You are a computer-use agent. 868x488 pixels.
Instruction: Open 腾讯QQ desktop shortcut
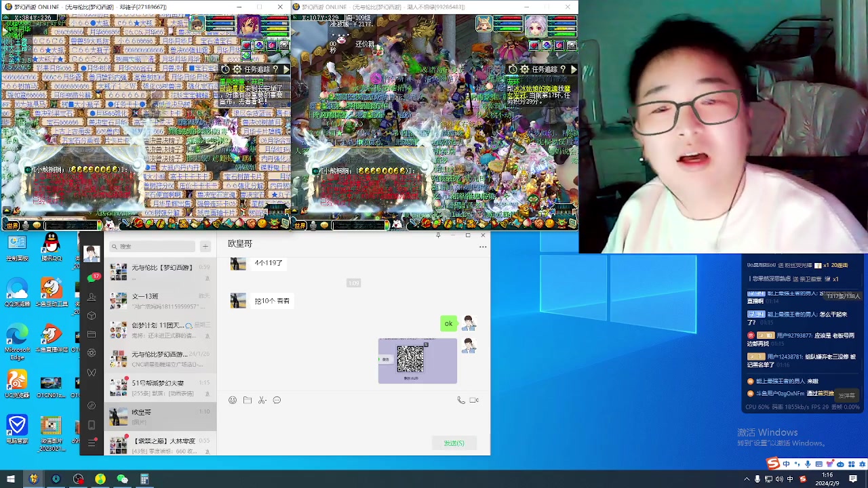(x=52, y=247)
